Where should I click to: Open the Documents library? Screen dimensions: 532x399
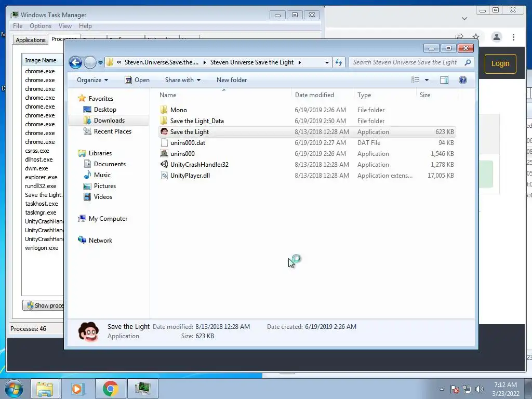(x=110, y=164)
